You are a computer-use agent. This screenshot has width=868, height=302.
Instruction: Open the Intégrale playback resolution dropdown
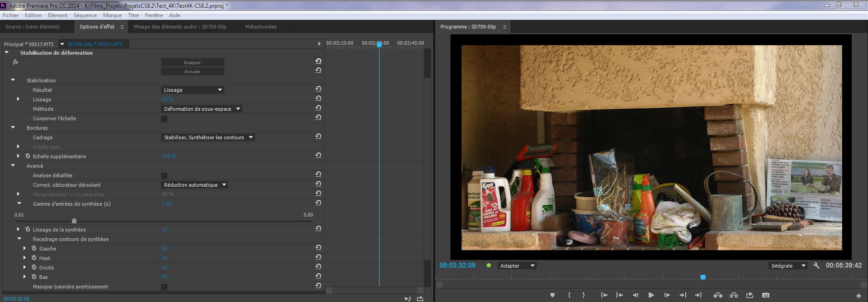click(787, 266)
